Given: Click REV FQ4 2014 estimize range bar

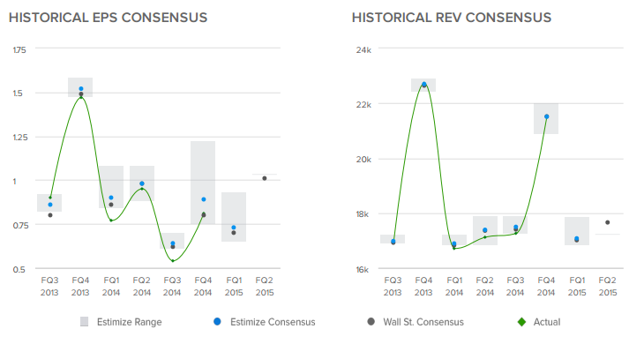Looking at the screenshot, I should pyautogui.click(x=546, y=118).
